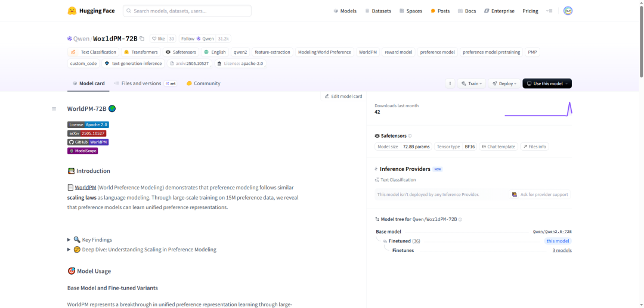Open the ModelScope badge
This screenshot has height=308, width=644.
coord(82,151)
